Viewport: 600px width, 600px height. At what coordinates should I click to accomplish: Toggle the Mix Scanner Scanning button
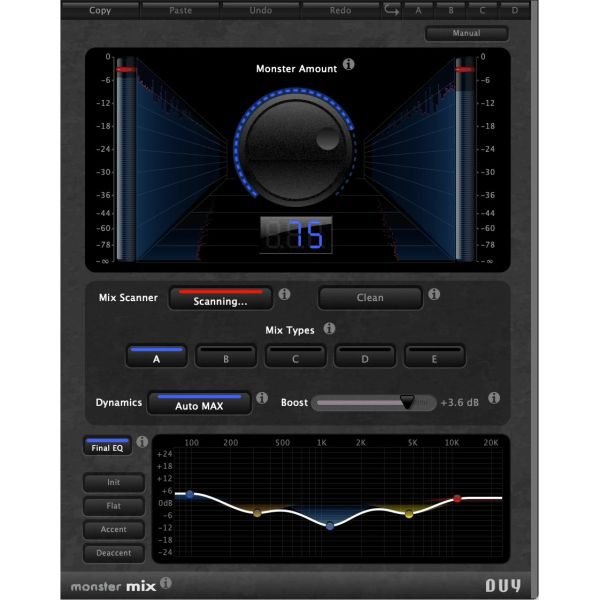coord(220,298)
